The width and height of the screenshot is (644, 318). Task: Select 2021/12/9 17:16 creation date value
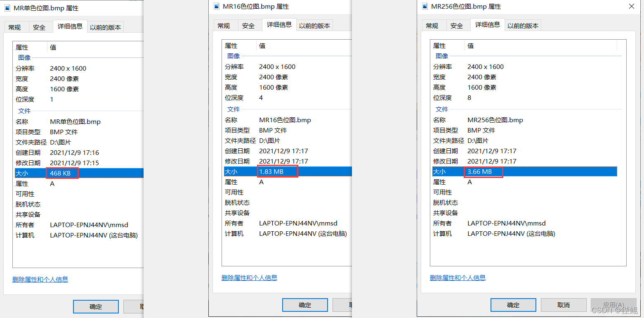pyautogui.click(x=74, y=153)
